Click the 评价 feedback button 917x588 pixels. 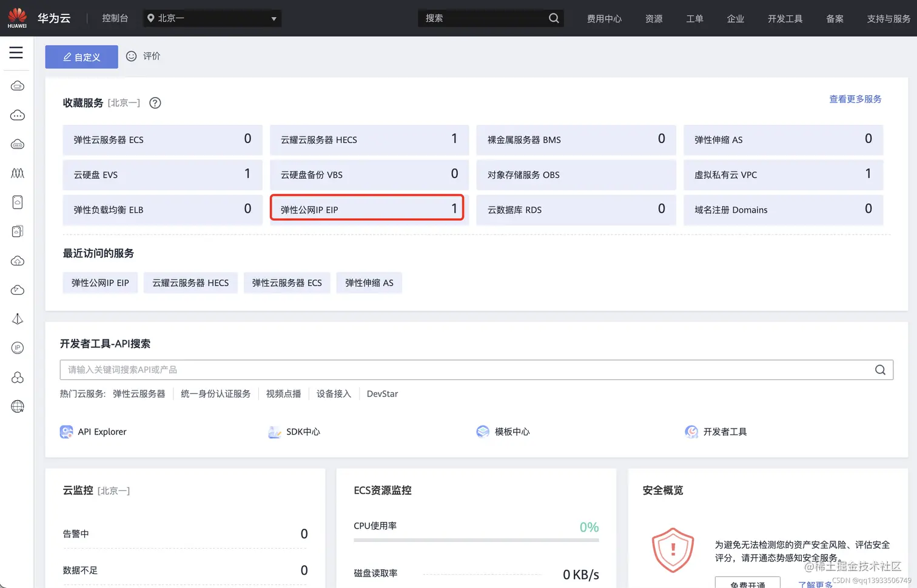pyautogui.click(x=143, y=56)
